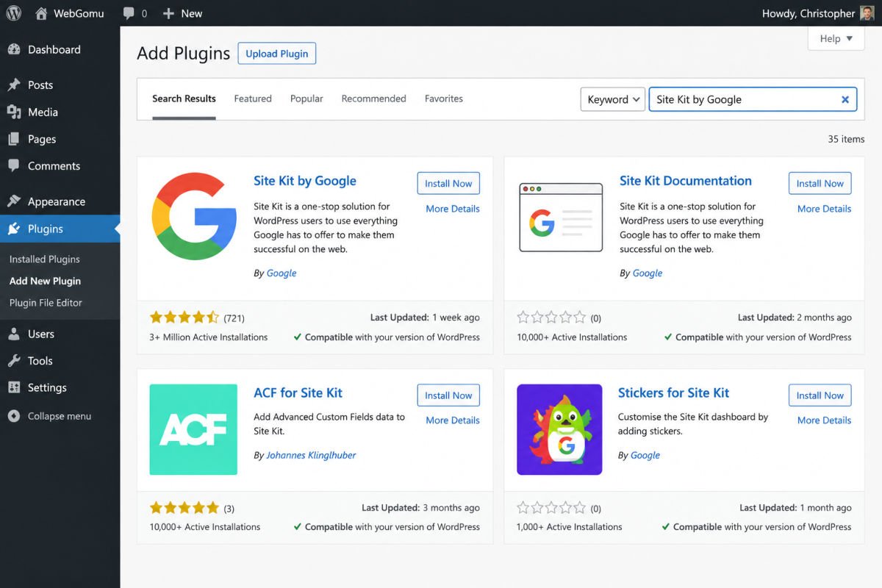Image resolution: width=882 pixels, height=588 pixels.
Task: Click the Pages icon in sidebar
Action: 13,139
